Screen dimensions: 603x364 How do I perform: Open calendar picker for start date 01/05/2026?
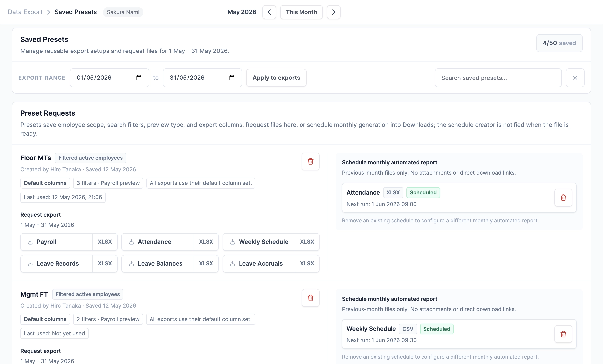(139, 78)
